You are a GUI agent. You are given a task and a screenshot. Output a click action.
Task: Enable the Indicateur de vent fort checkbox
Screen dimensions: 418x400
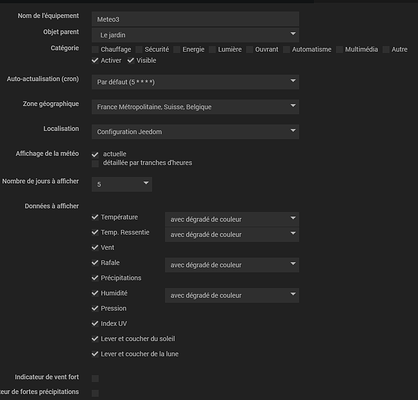point(95,378)
